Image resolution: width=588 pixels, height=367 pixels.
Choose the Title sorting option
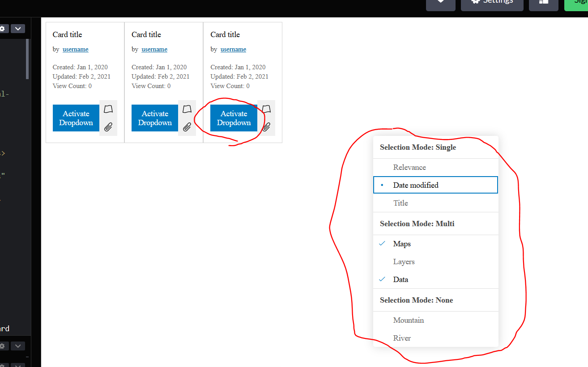(400, 202)
